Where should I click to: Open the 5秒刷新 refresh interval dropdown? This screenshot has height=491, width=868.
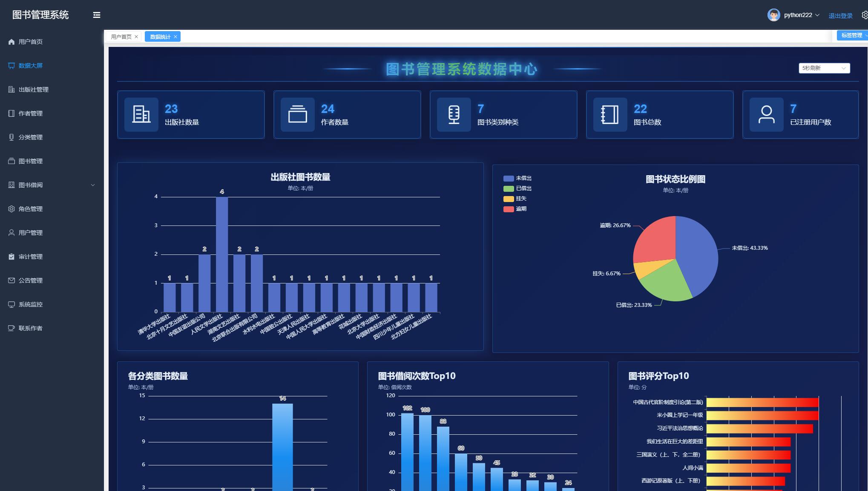(x=824, y=68)
